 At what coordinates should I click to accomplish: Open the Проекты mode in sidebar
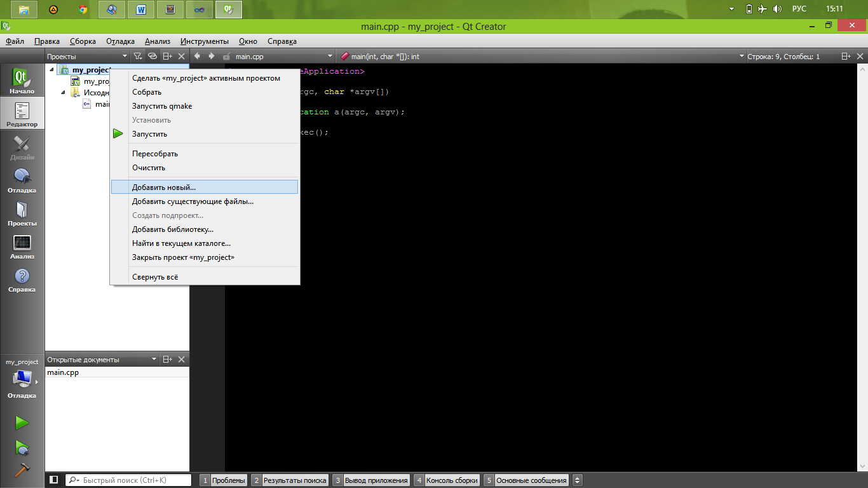coord(22,213)
